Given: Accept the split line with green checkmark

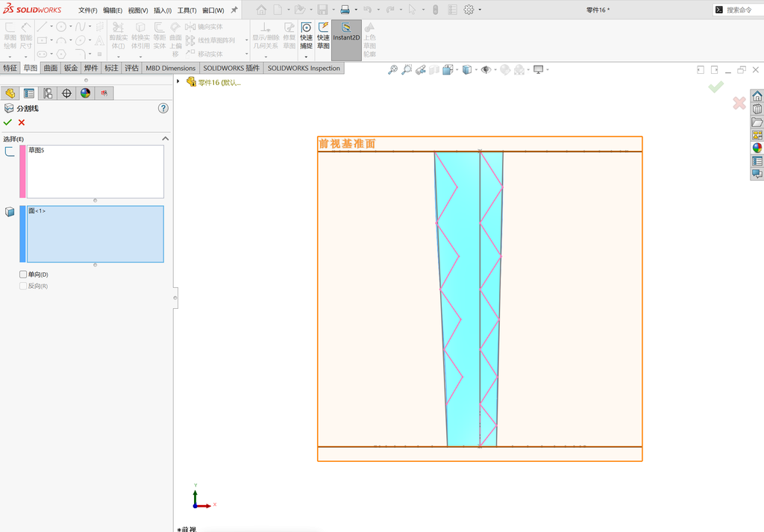Looking at the screenshot, I should tap(7, 122).
